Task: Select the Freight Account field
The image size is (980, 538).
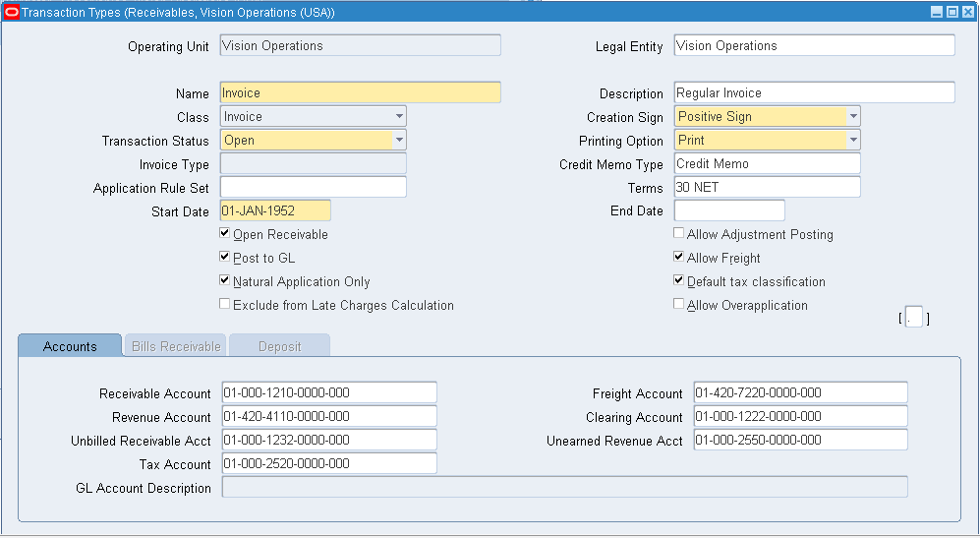Action: point(800,393)
